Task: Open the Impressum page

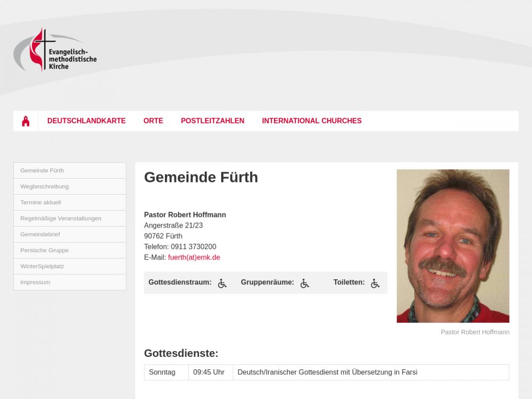Action: pyautogui.click(x=70, y=282)
